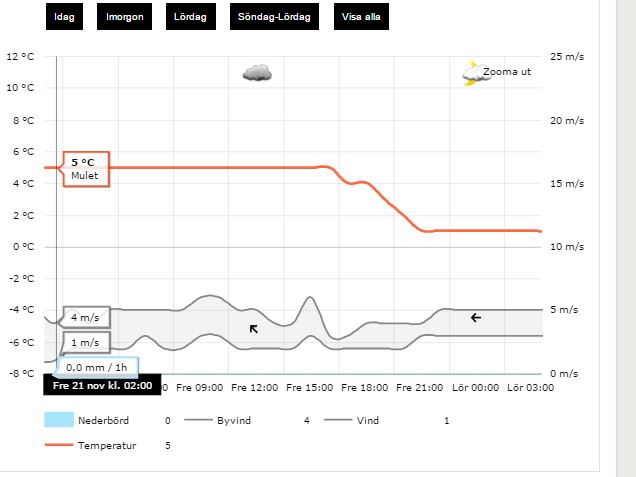Image resolution: width=636 pixels, height=477 pixels.
Task: Click the 5 °C Mulet tooltip box
Action: [x=87, y=168]
